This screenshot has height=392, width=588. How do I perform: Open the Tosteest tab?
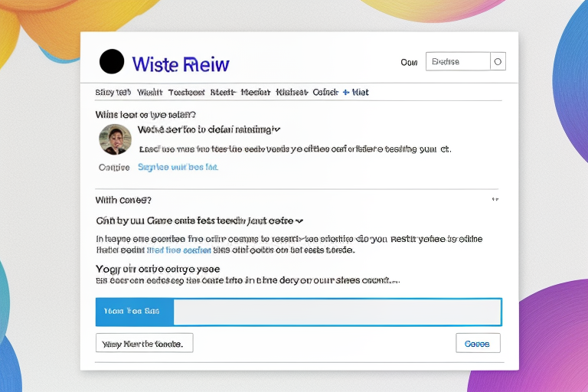click(x=186, y=93)
